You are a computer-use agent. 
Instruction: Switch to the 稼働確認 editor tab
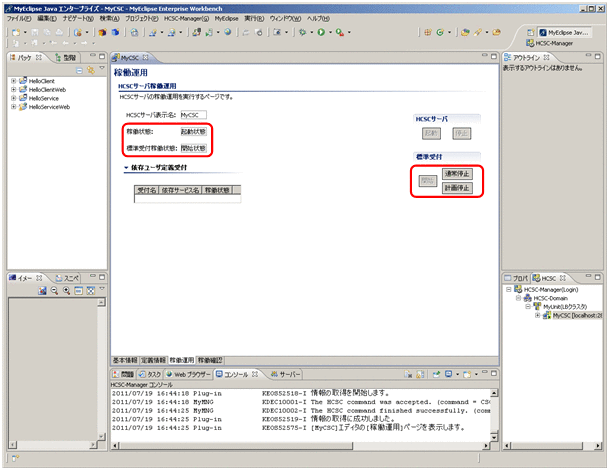click(211, 358)
